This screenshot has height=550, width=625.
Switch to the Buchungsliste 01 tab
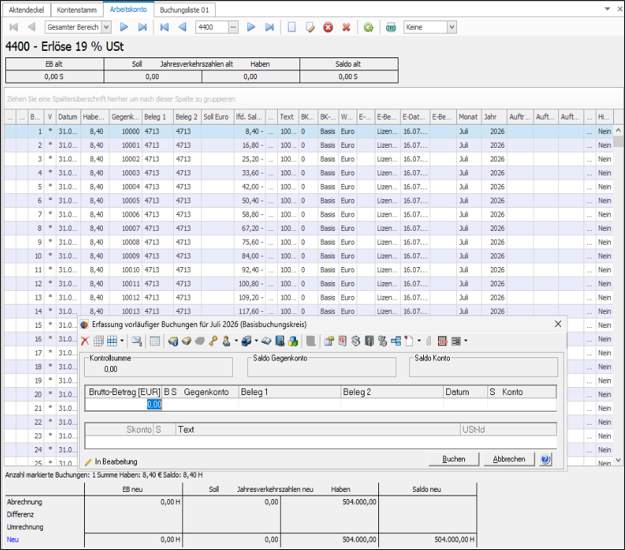click(184, 10)
